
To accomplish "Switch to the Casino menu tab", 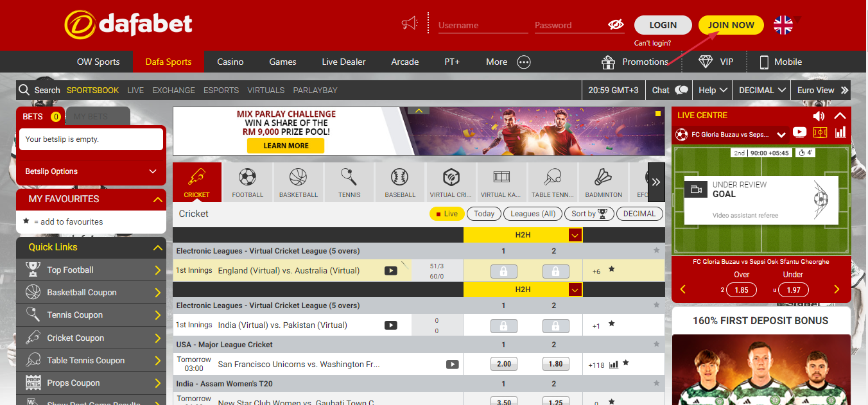I will (230, 62).
